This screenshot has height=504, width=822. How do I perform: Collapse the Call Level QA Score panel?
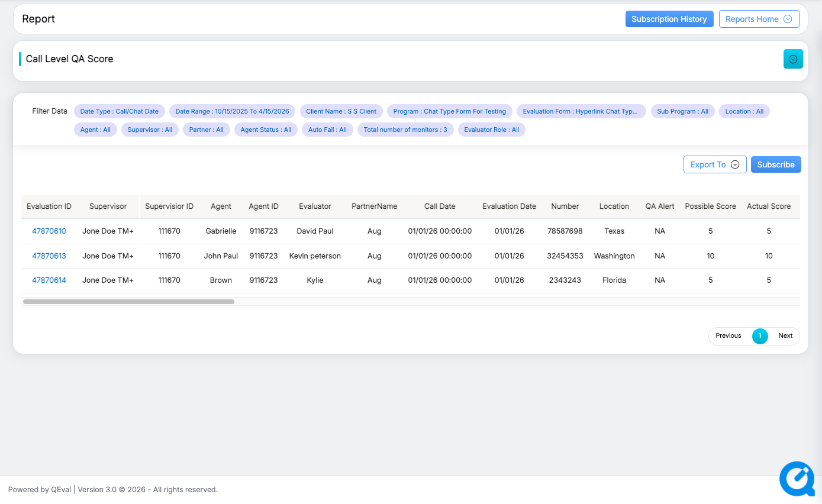pyautogui.click(x=793, y=59)
